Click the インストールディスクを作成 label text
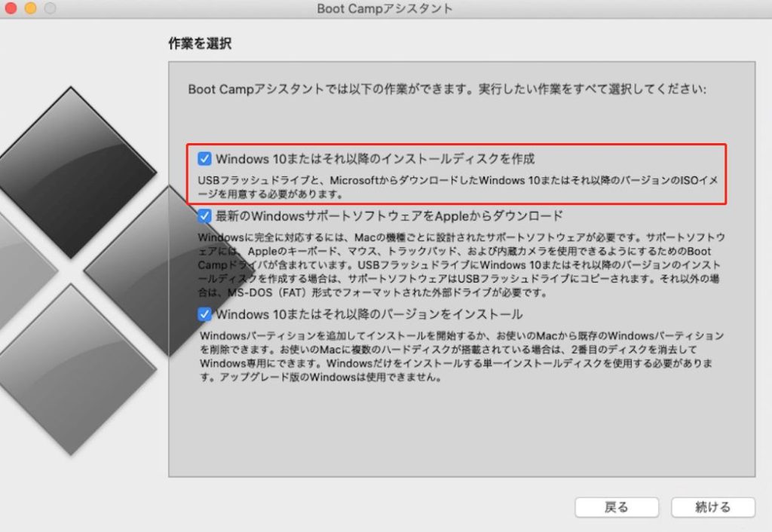 [375, 159]
